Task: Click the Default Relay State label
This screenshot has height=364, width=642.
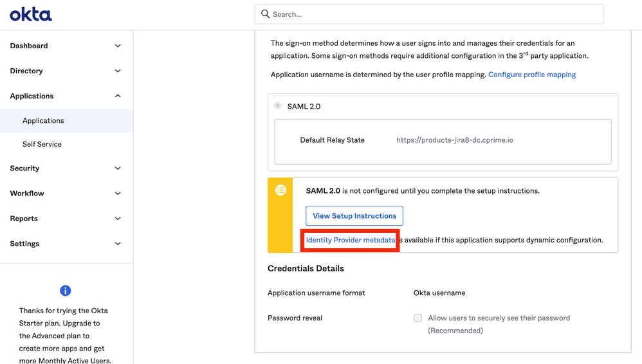Action: tap(332, 140)
